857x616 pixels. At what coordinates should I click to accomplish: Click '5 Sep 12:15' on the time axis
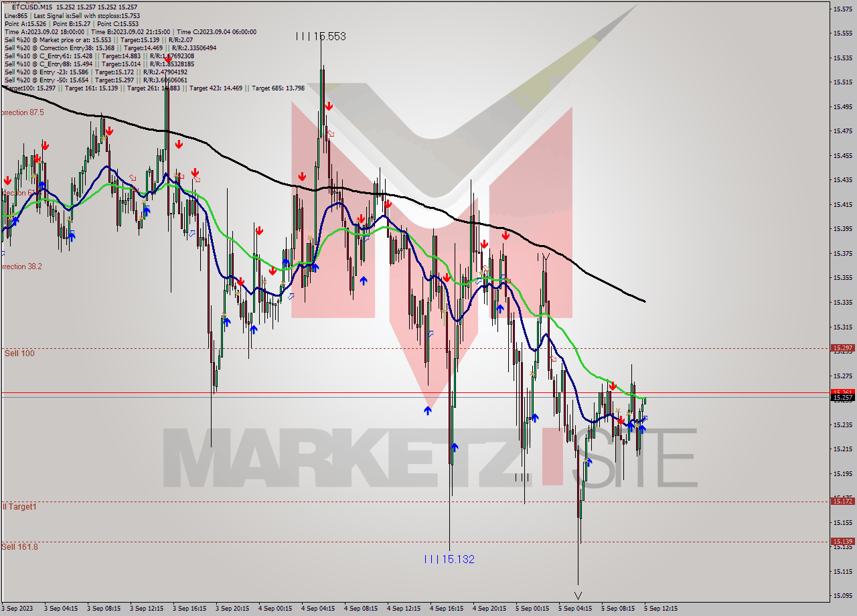pos(661,609)
